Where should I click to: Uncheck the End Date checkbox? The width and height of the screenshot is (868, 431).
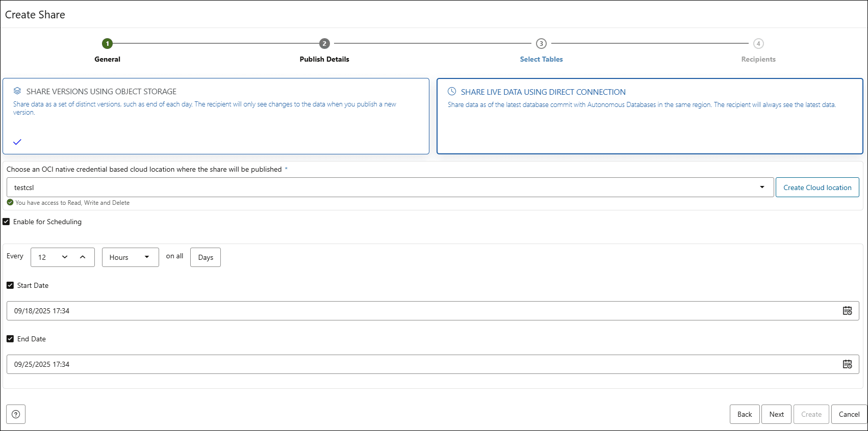point(10,339)
